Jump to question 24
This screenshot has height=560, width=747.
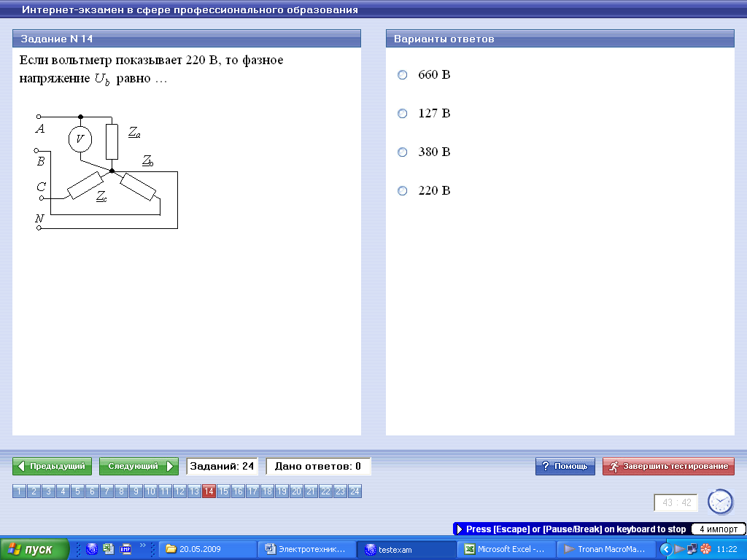(x=355, y=491)
